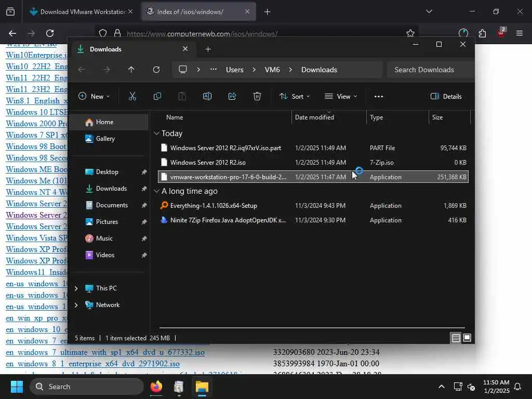Image resolution: width=532 pixels, height=399 pixels.
Task: Click the PC monitor icon in address bar
Action: click(183, 70)
